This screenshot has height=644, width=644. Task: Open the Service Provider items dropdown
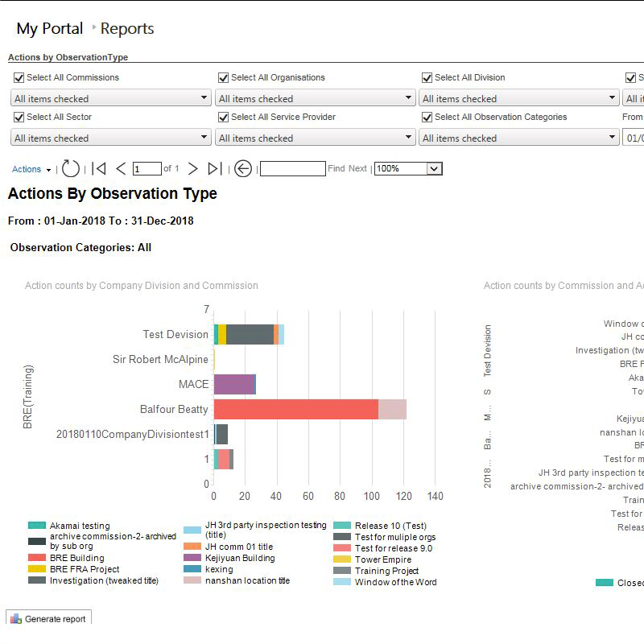(x=408, y=138)
